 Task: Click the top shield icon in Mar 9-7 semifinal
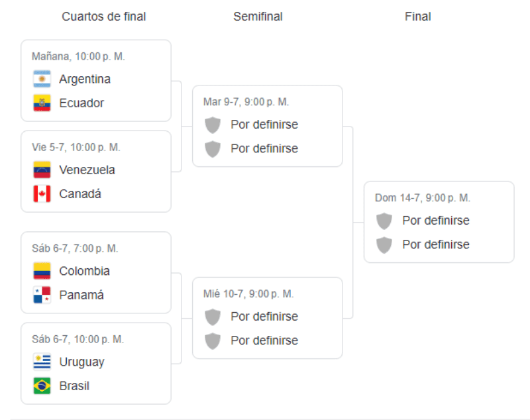213,125
